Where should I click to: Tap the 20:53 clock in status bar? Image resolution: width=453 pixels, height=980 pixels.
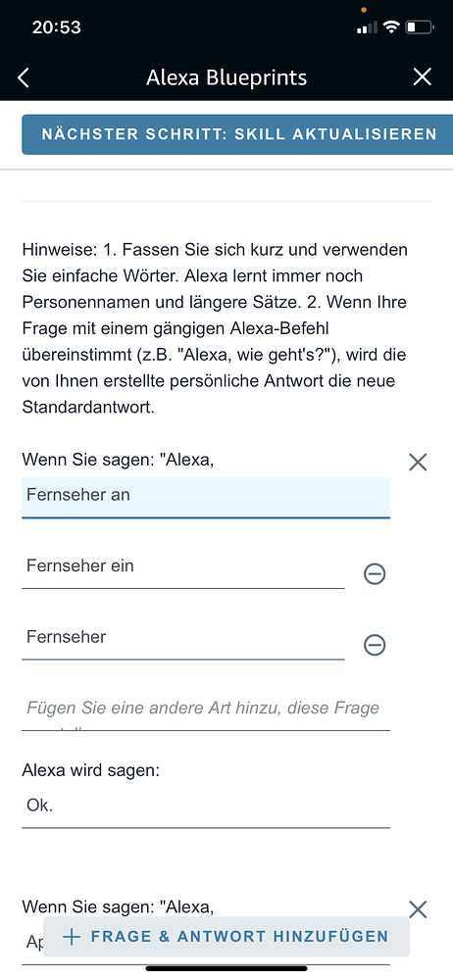tap(56, 27)
